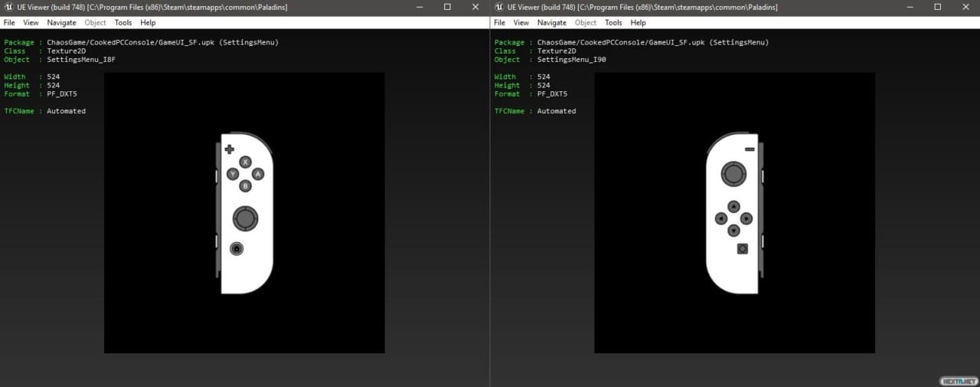Screen dimensions: 980x387
Task: Open View menu in right UE Viewer window
Action: click(521, 23)
